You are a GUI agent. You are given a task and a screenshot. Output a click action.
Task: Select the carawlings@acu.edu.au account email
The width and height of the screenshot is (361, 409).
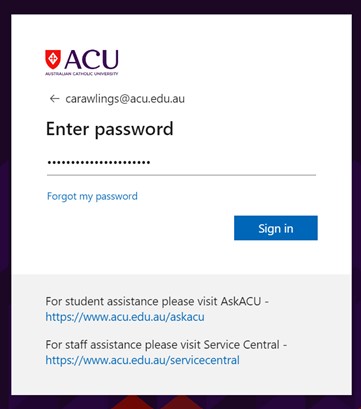click(125, 99)
